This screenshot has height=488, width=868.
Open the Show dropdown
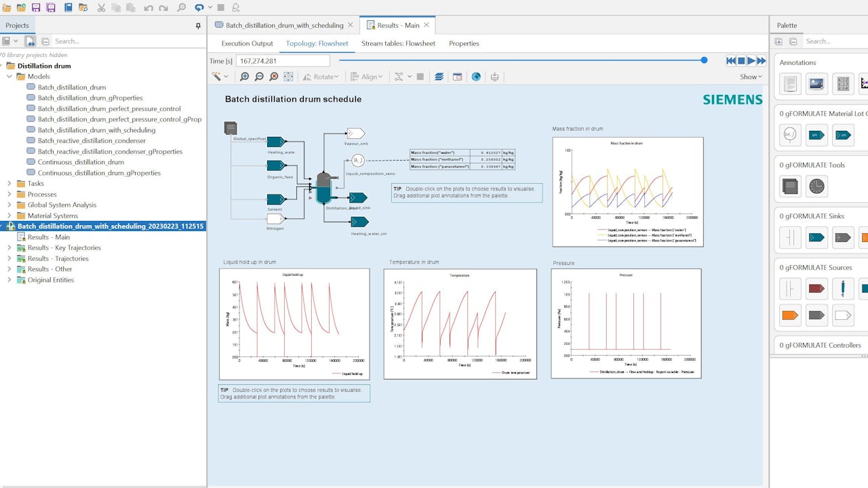tap(751, 77)
